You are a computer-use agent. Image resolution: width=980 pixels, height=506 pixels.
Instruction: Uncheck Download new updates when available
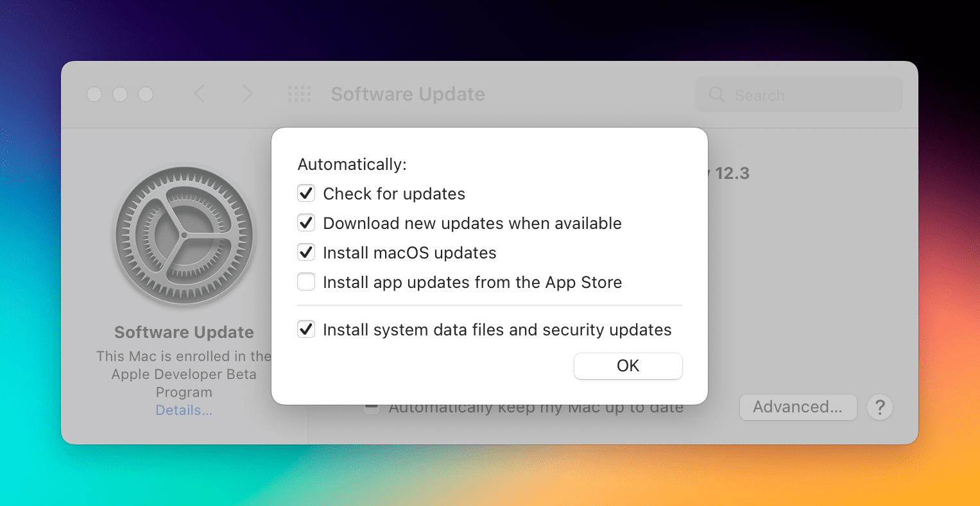pyautogui.click(x=306, y=223)
